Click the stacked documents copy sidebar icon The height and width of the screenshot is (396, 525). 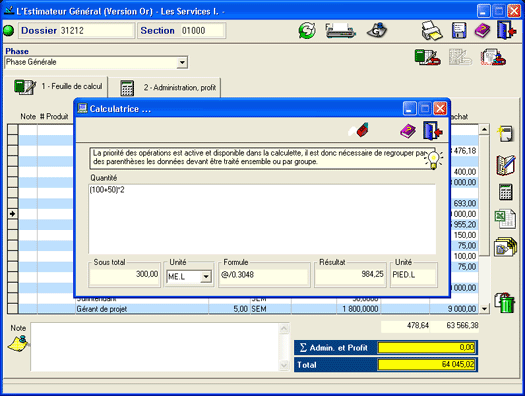[x=505, y=247]
